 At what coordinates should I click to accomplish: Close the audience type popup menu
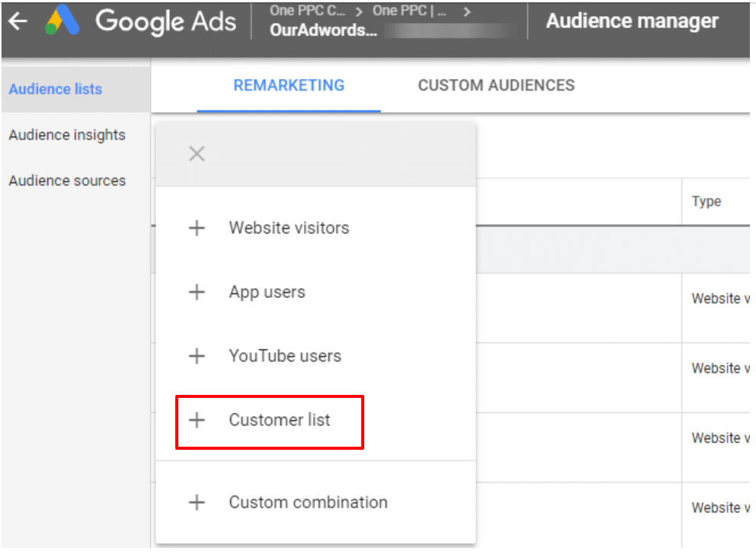tap(197, 154)
